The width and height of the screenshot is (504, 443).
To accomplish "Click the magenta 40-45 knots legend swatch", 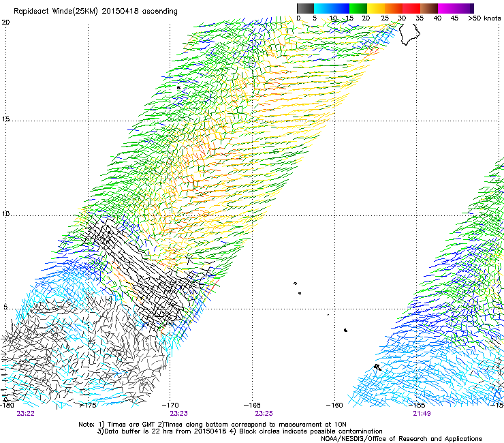I will click(447, 8).
